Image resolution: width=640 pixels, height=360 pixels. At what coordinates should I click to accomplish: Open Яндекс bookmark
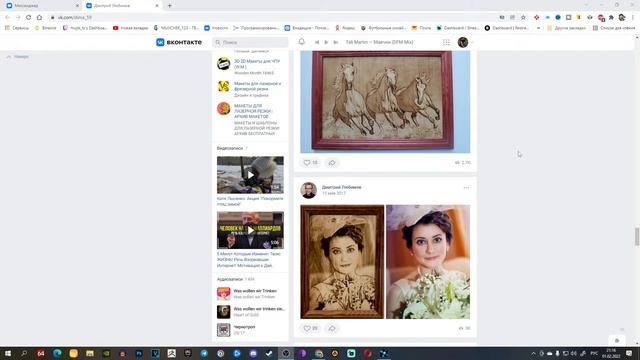click(x=345, y=28)
